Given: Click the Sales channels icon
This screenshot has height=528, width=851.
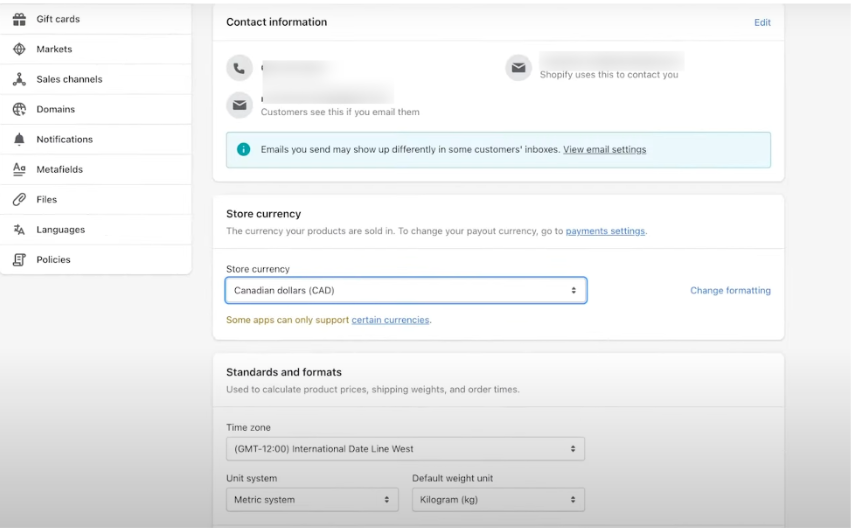Looking at the screenshot, I should click(20, 79).
